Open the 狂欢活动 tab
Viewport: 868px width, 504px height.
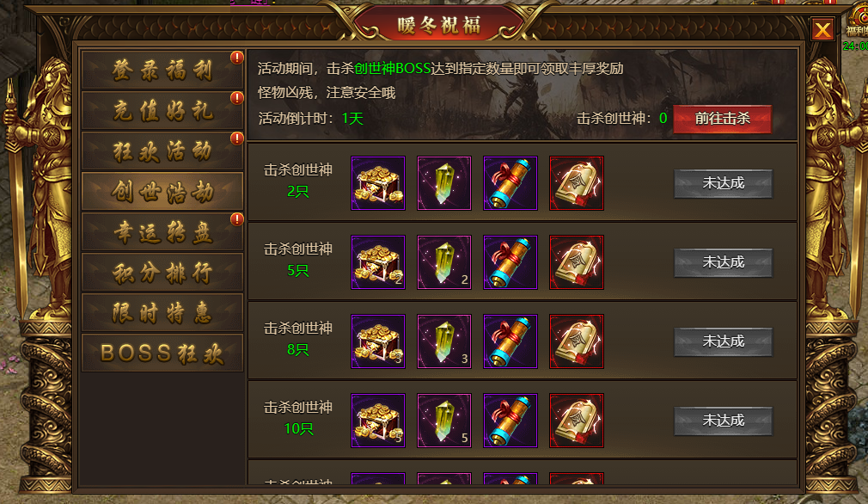(162, 151)
